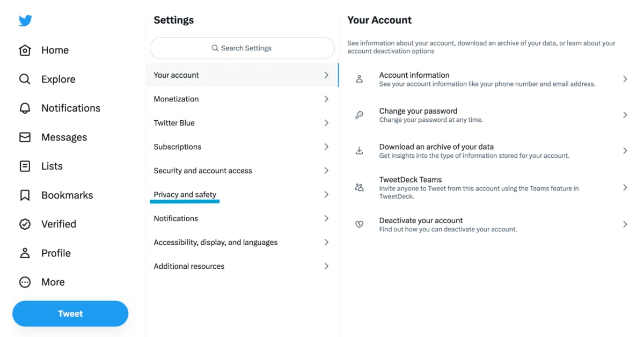
Task: Expand the Security and account access chevron
Action: [326, 170]
